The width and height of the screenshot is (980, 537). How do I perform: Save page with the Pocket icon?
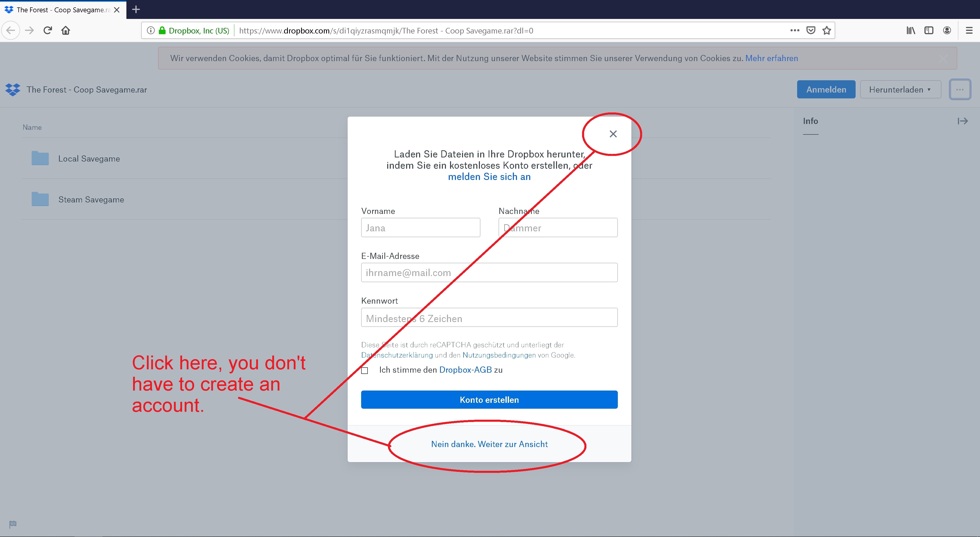pos(811,30)
